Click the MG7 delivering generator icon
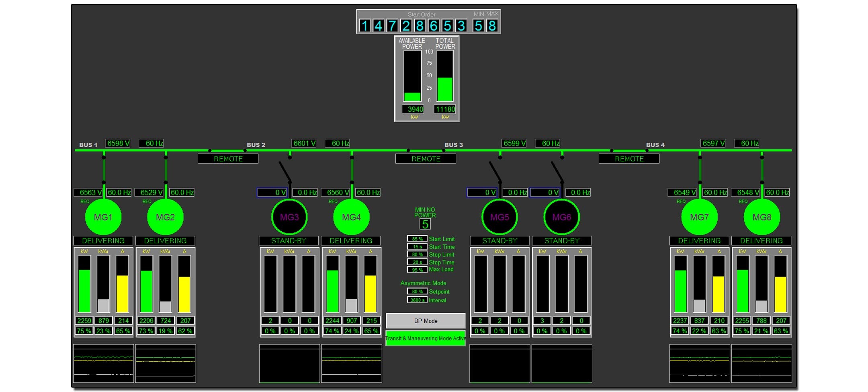 699,217
